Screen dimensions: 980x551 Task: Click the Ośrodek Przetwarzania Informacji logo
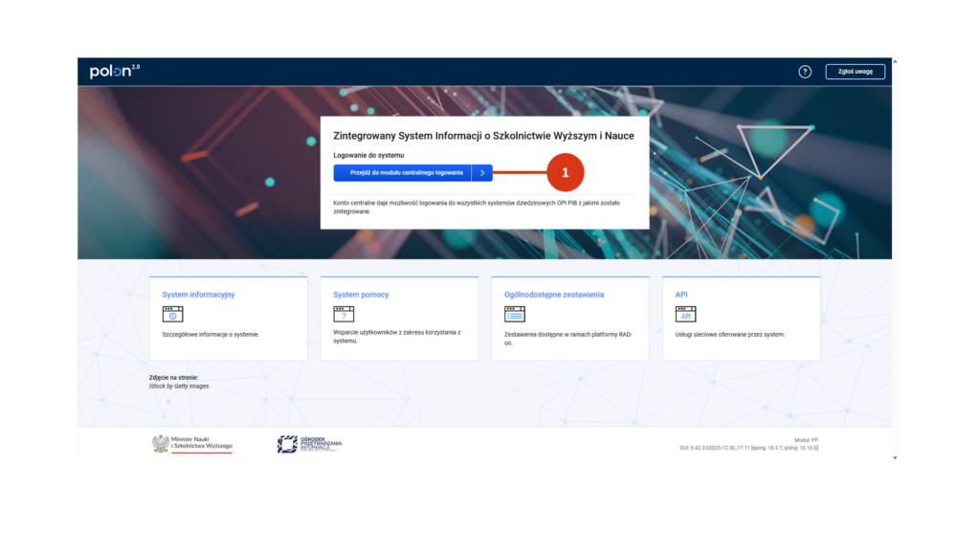[x=309, y=444]
